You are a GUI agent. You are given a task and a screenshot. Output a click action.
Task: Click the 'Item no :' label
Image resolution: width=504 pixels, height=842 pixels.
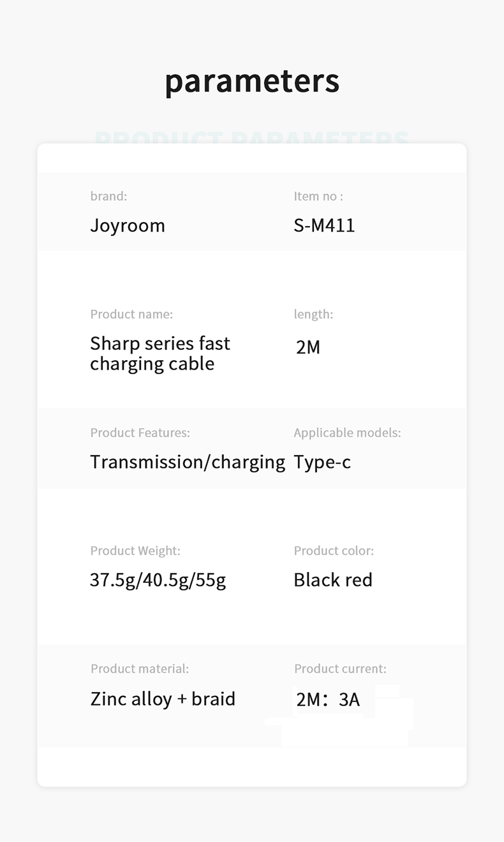coord(318,197)
